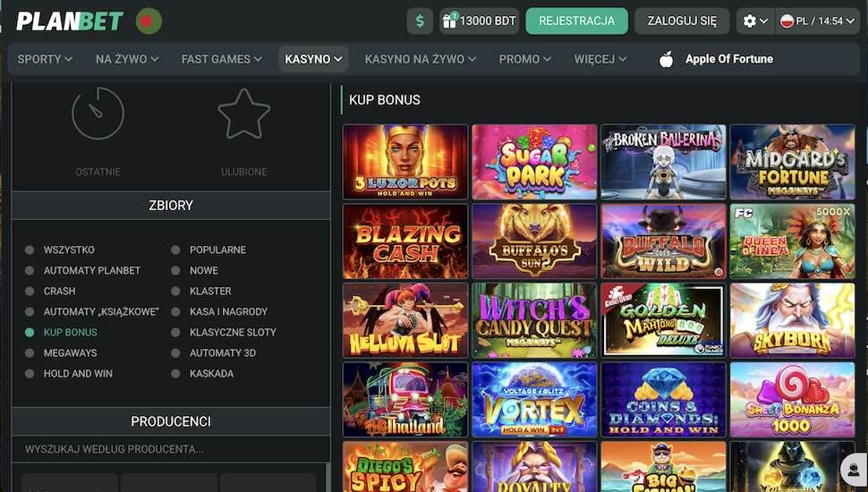Focus the Wyszukaj według producenta field
The width and height of the screenshot is (868, 492).
(171, 449)
